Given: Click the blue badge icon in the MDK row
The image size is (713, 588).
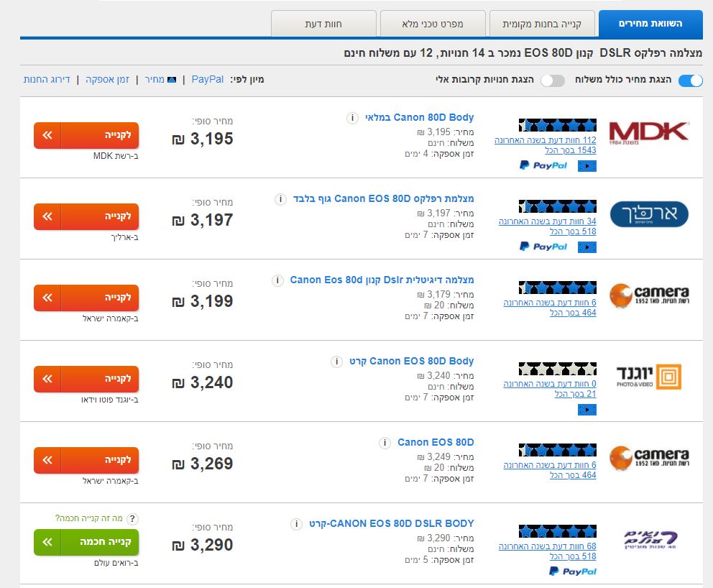Looking at the screenshot, I should click(587, 167).
